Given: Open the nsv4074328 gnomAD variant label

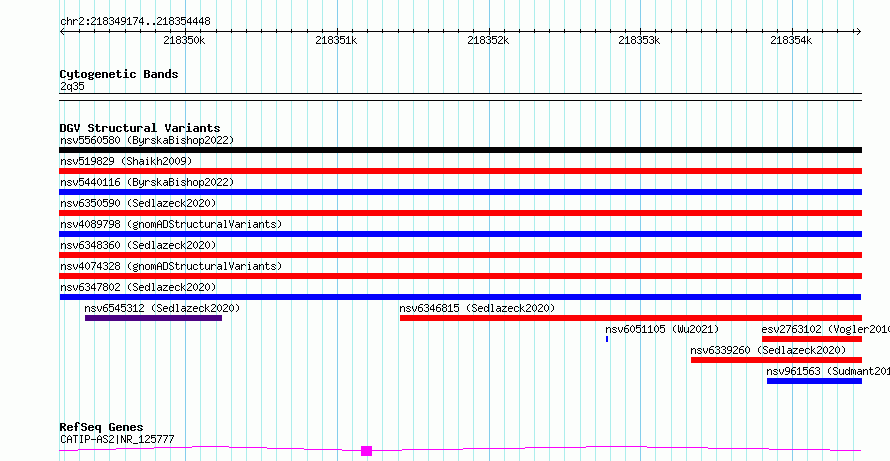Looking at the screenshot, I should [171, 266].
